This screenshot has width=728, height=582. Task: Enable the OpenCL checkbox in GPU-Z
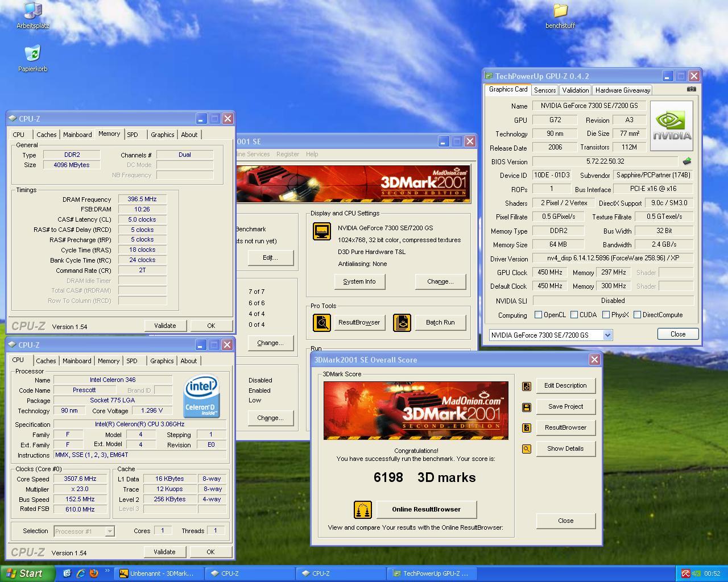pos(538,315)
